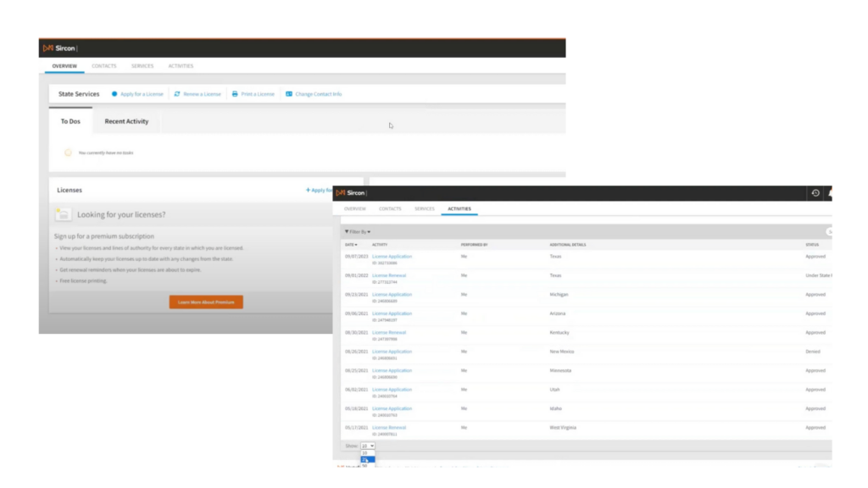This screenshot has height=488, width=868.
Task: Click the printer icon beside Print a License
Action: click(x=235, y=94)
